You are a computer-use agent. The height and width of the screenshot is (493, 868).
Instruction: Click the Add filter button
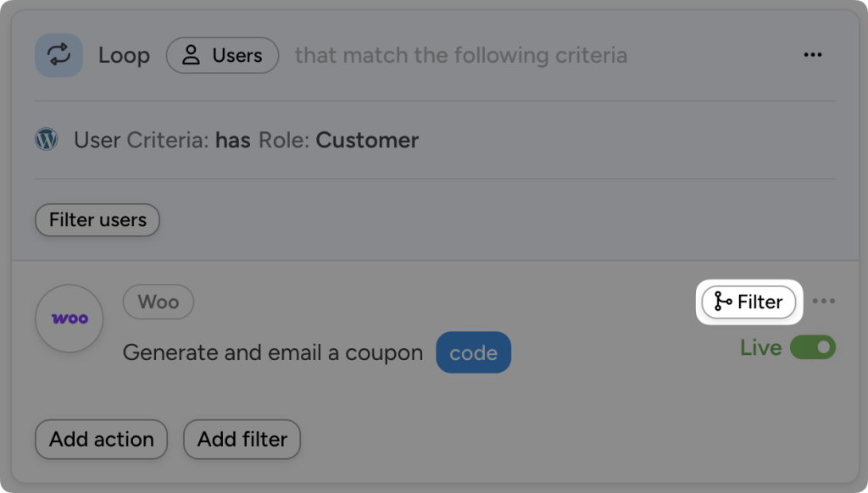point(242,439)
